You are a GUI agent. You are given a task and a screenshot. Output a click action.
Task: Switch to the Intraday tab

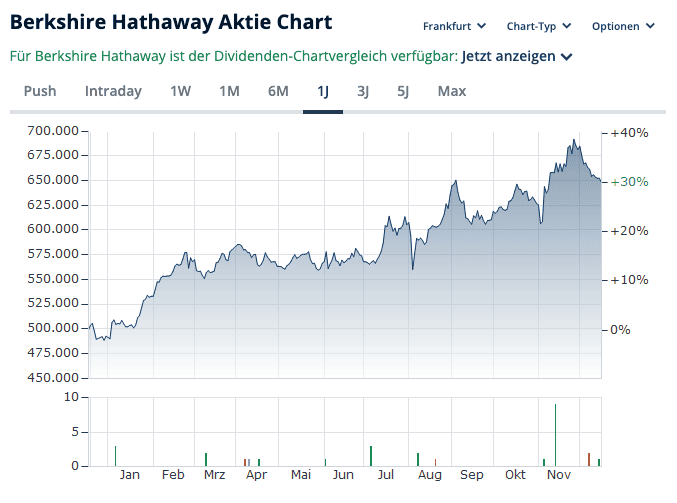pos(113,91)
